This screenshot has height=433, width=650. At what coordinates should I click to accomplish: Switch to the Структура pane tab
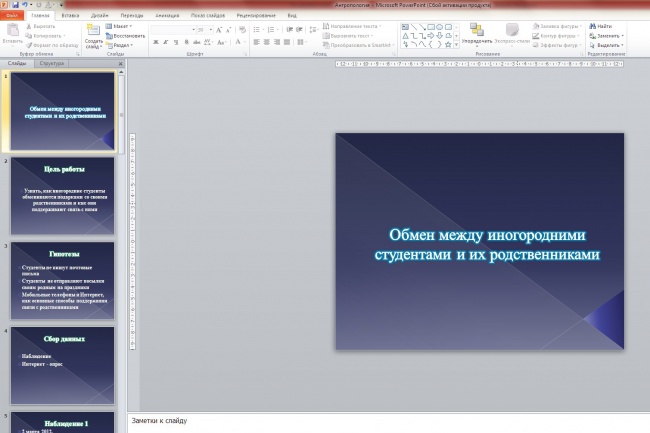pyautogui.click(x=52, y=63)
